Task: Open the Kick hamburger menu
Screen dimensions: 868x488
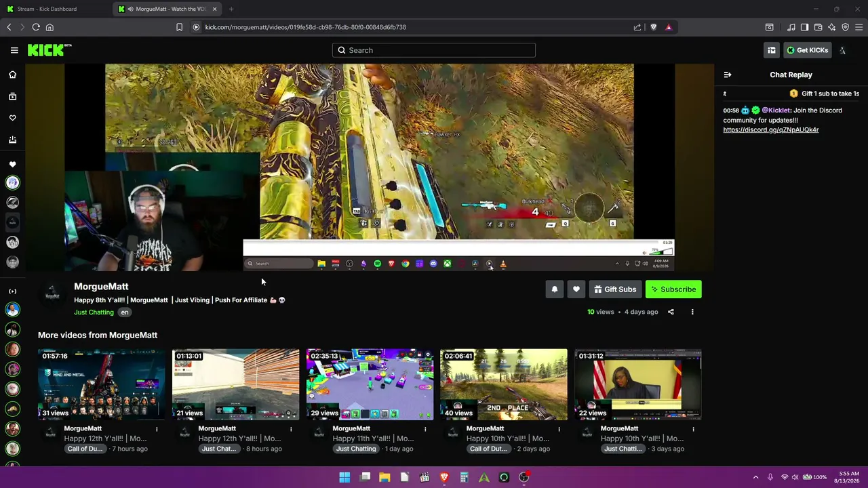Action: (x=14, y=50)
